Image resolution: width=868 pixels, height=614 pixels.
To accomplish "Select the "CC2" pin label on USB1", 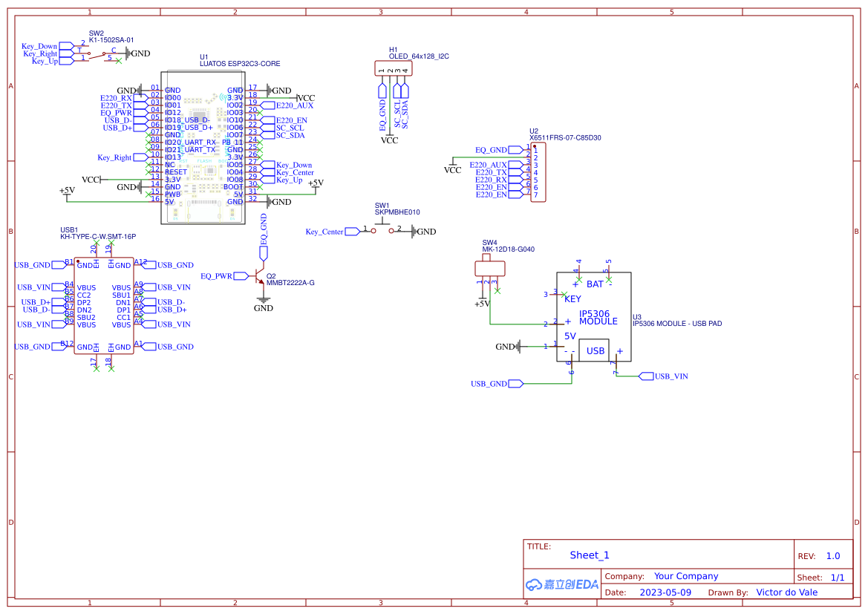I will pos(84,295).
